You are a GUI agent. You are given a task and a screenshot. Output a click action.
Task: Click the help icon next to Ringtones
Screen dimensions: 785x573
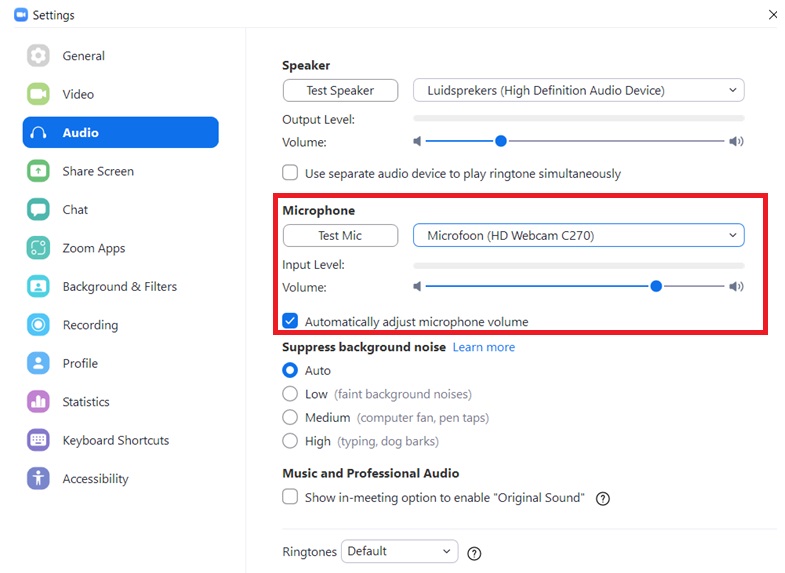[475, 553]
